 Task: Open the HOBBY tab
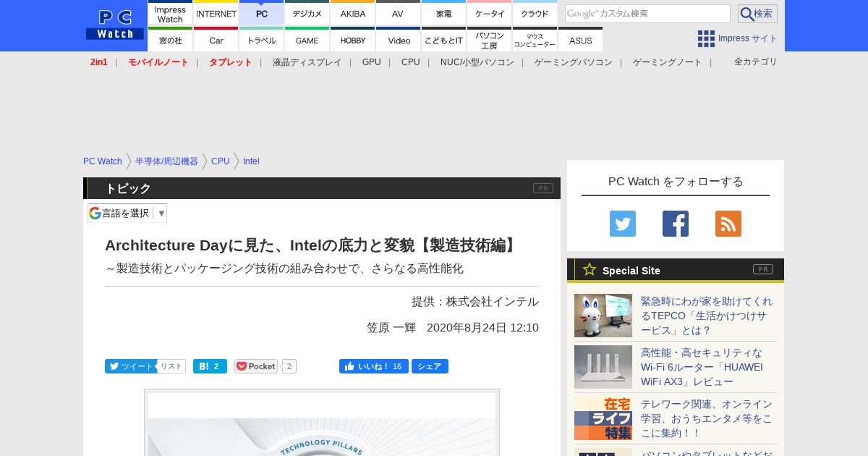click(353, 39)
